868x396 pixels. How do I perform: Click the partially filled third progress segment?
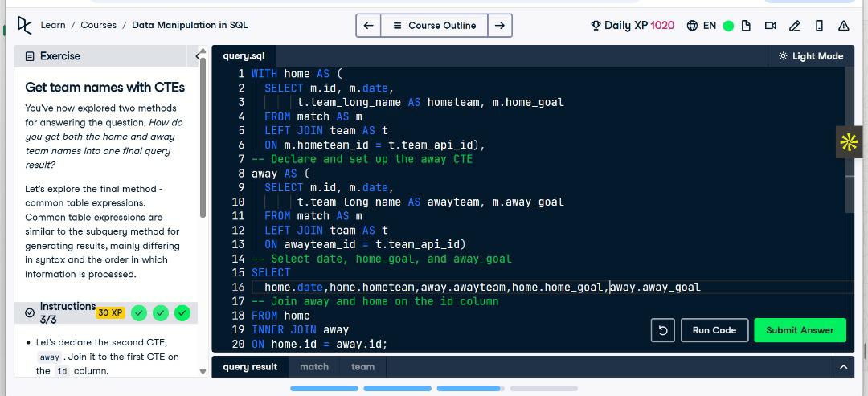pyautogui.click(x=470, y=388)
